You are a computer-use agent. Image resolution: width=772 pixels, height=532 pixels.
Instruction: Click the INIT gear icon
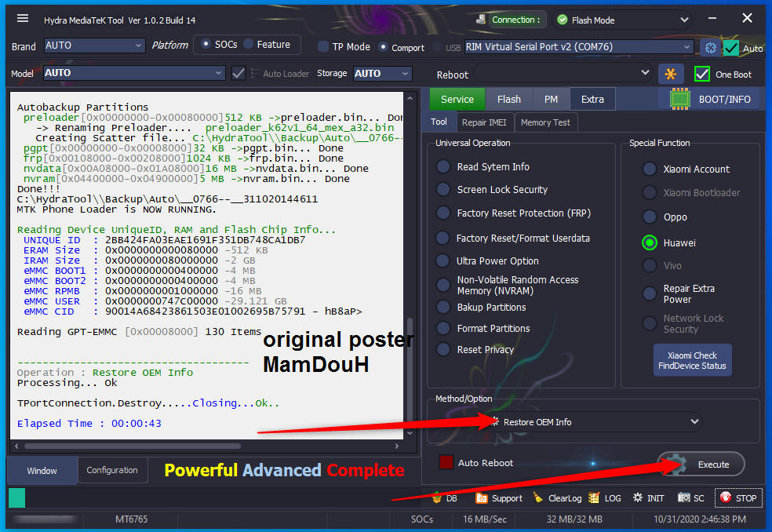(x=639, y=497)
